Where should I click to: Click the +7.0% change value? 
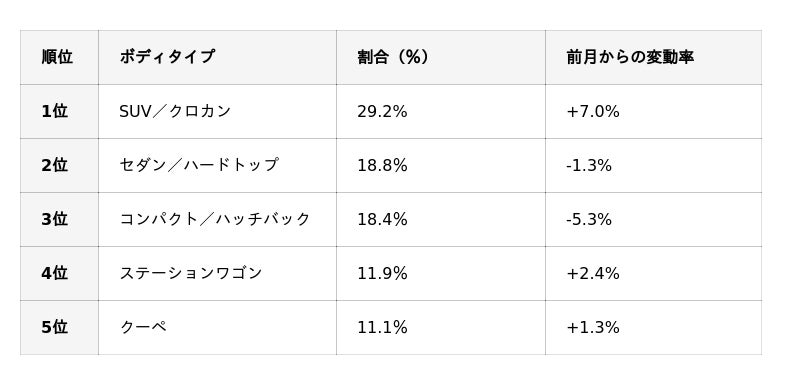(x=593, y=111)
